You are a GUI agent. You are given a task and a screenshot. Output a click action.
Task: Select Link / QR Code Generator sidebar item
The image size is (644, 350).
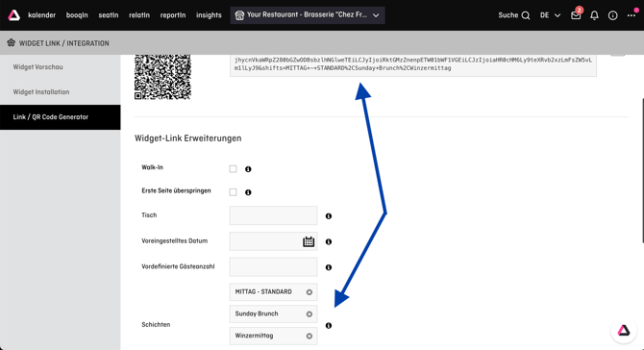pos(61,117)
